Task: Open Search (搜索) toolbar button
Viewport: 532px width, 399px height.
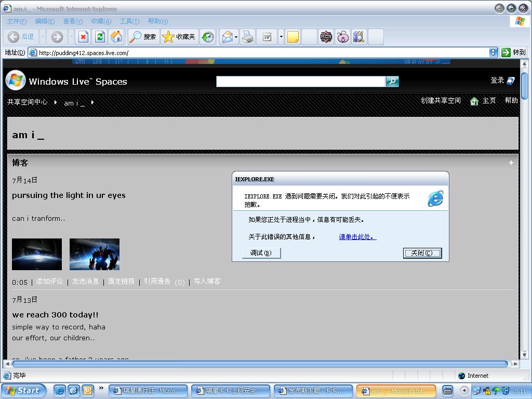Action: click(143, 37)
